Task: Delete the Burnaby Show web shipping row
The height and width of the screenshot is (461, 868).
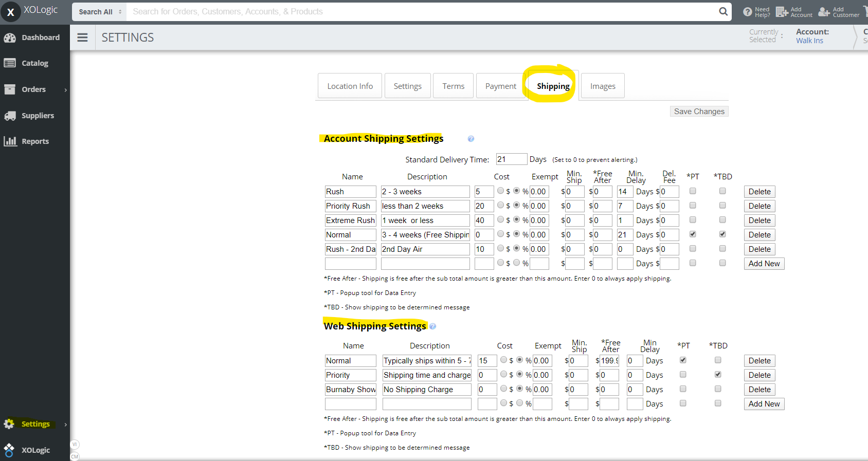Action: click(759, 390)
